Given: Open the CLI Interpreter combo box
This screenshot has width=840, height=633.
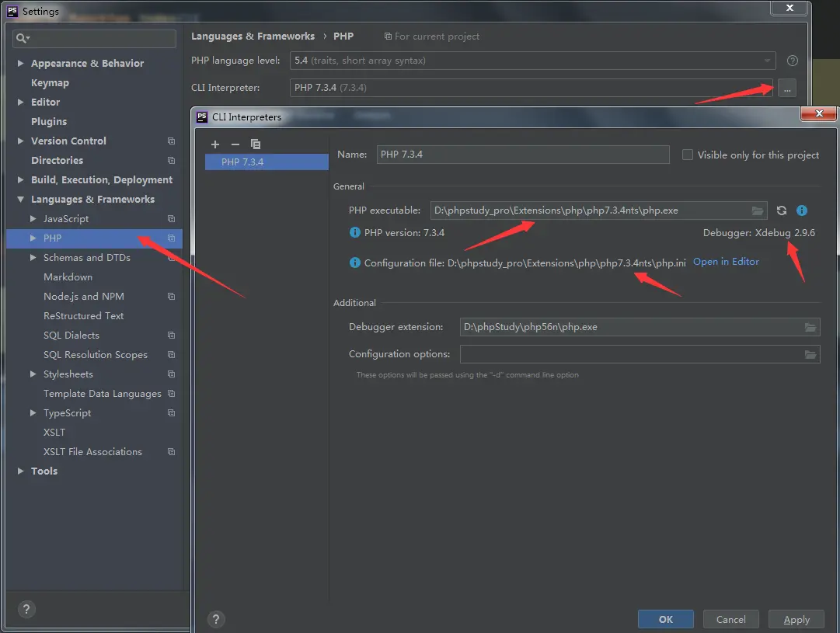Looking at the screenshot, I should (x=532, y=88).
